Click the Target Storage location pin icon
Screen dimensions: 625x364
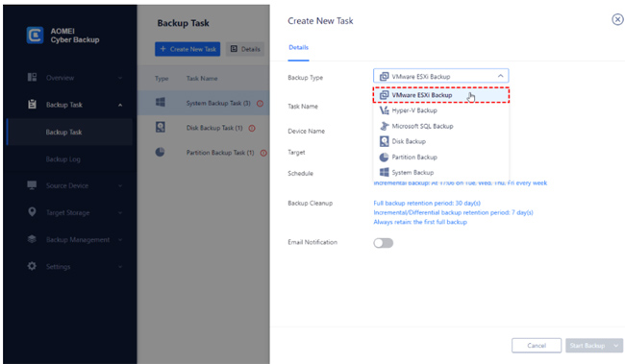[32, 212]
